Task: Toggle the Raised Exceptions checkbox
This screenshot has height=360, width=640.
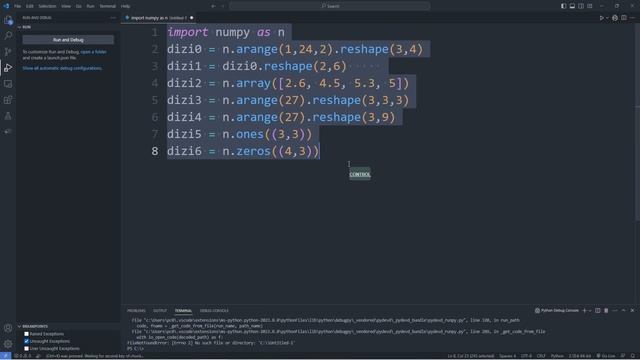Action: (x=27, y=334)
